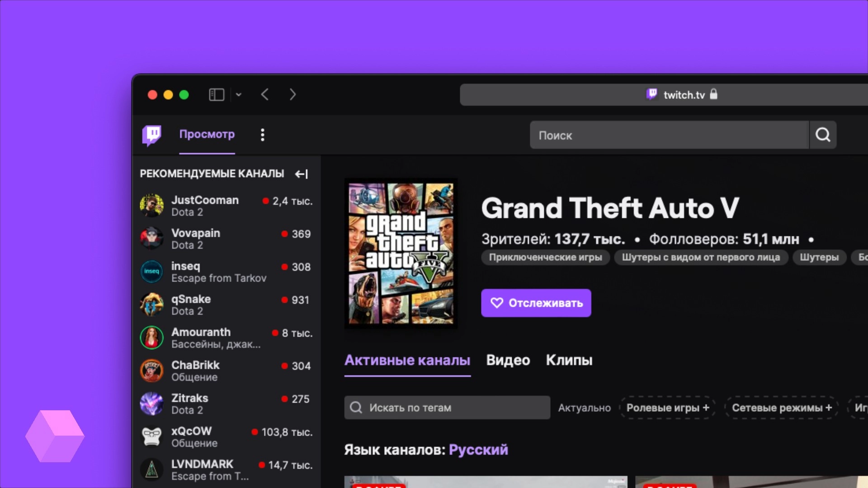Image resolution: width=868 pixels, height=488 pixels.
Task: Click the Grand Theft Auto V title
Action: (x=610, y=208)
